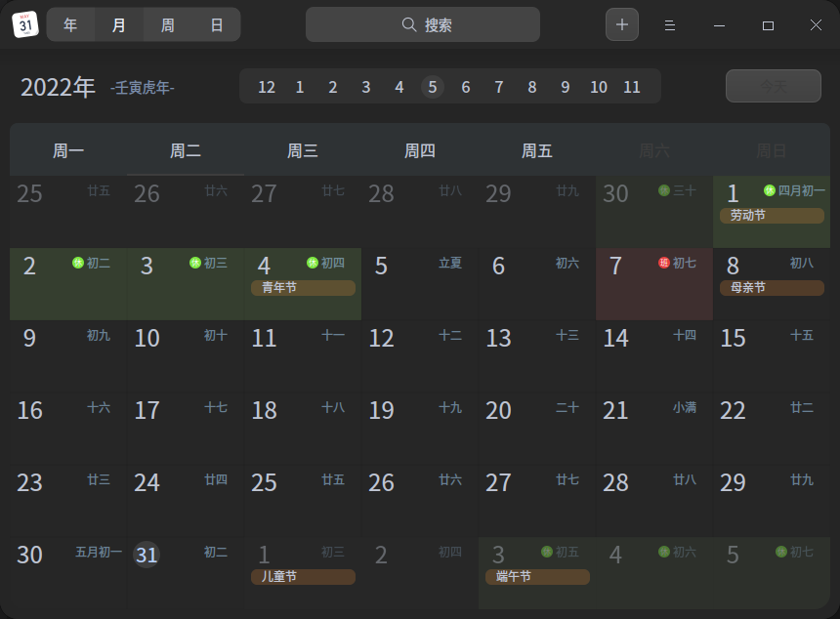The width and height of the screenshot is (840, 619).
Task: Switch to the 年 year view
Action: [x=70, y=24]
